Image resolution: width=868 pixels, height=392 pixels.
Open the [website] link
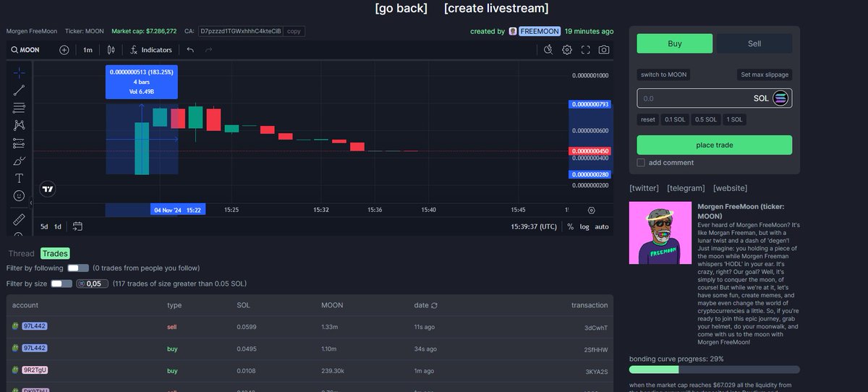pos(731,188)
